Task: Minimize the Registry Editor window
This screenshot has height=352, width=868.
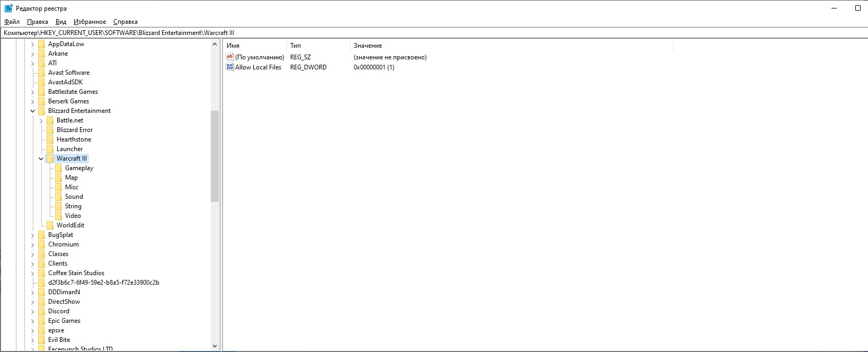Action: pos(834,8)
